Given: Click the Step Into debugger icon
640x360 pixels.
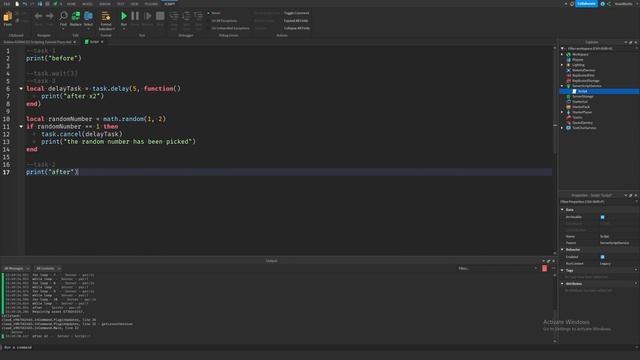Looking at the screenshot, I should pyautogui.click(x=174, y=16).
